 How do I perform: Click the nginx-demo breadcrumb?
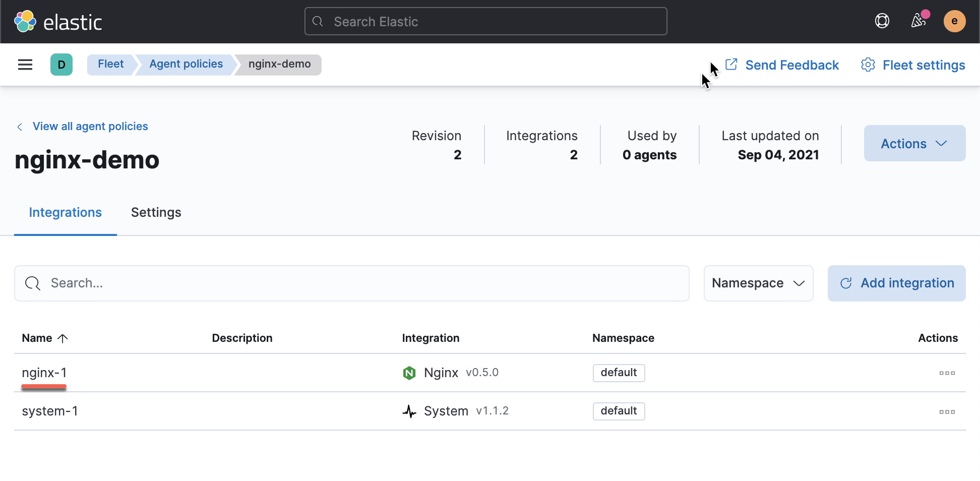point(280,65)
